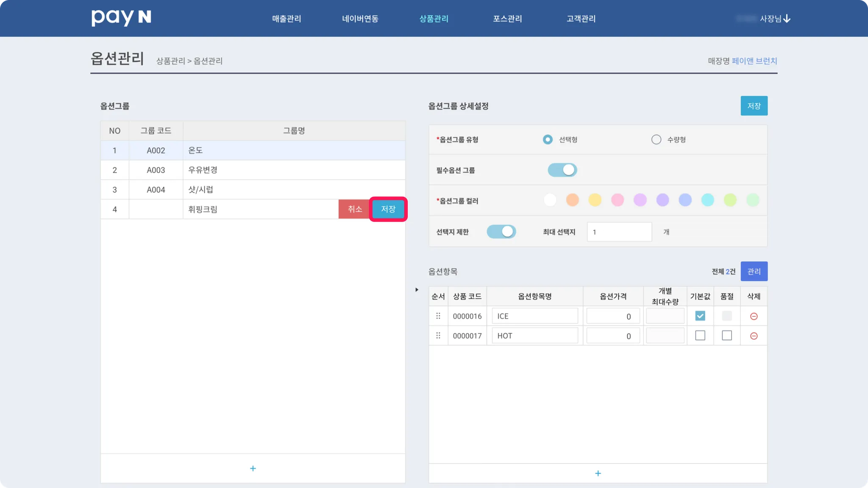Image resolution: width=868 pixels, height=488 pixels.
Task: Delete the HOT option row
Action: point(754,336)
